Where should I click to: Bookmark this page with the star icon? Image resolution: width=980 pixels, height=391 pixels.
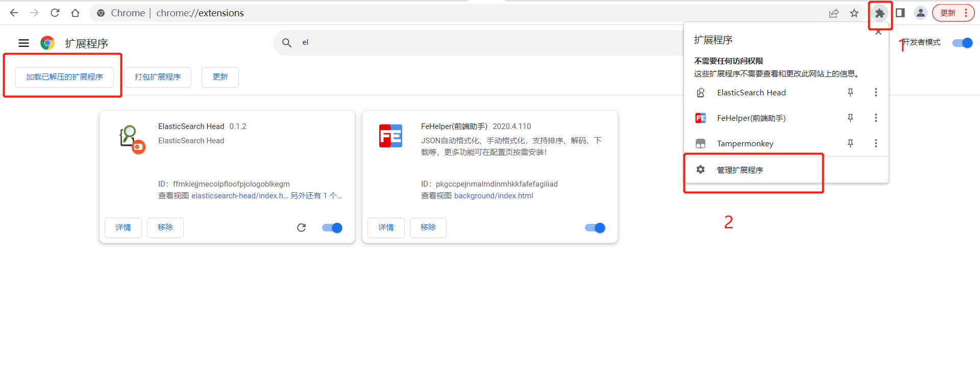[854, 13]
